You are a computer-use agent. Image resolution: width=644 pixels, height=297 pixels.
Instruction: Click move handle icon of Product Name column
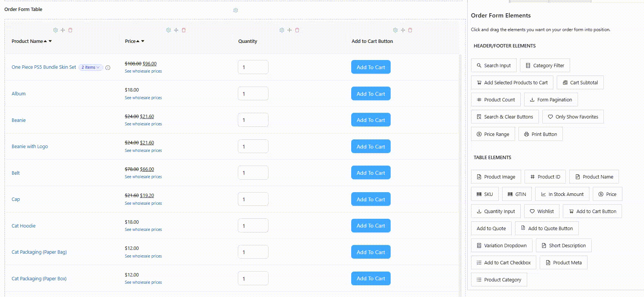pyautogui.click(x=63, y=30)
